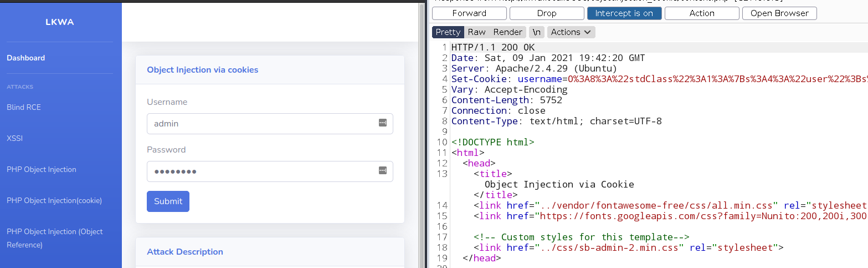Viewport: 868px width, 268px height.
Task: Open the Dashboard sidebar link
Action: pos(26,58)
